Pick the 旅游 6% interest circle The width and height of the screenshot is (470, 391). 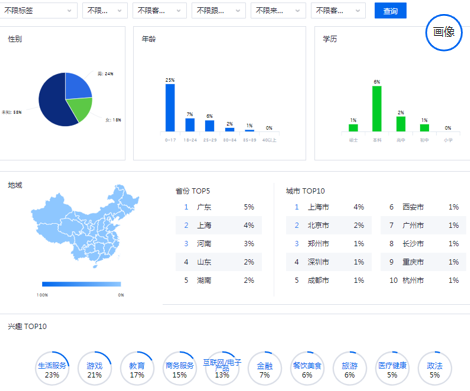coord(350,368)
